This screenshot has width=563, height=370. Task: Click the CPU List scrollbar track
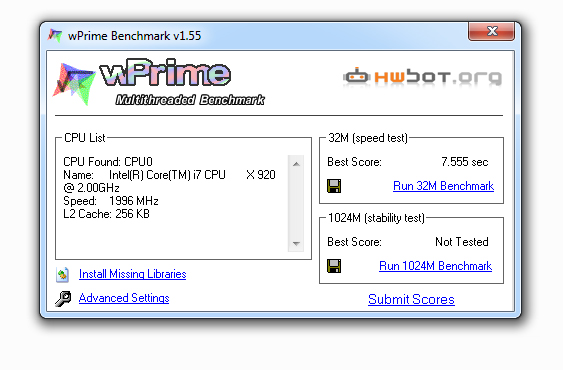[296, 204]
